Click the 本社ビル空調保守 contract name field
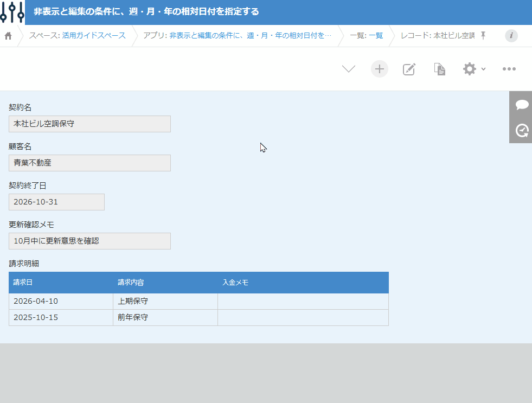 (89, 124)
